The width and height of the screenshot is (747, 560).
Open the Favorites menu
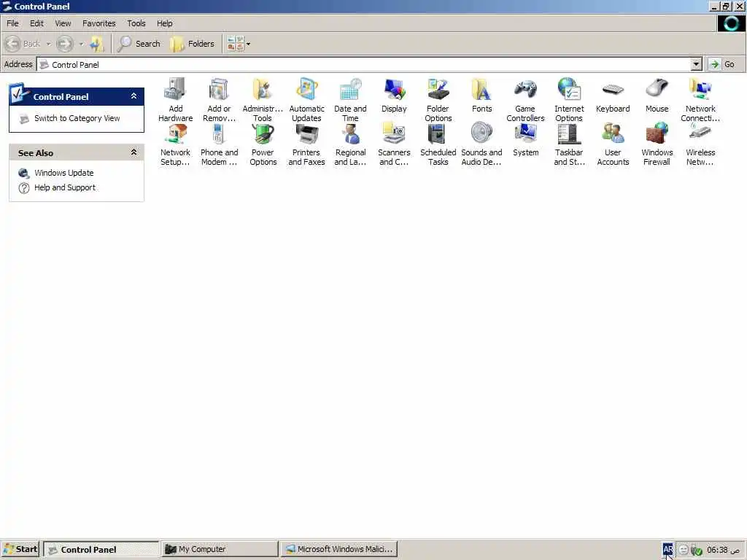tap(99, 23)
